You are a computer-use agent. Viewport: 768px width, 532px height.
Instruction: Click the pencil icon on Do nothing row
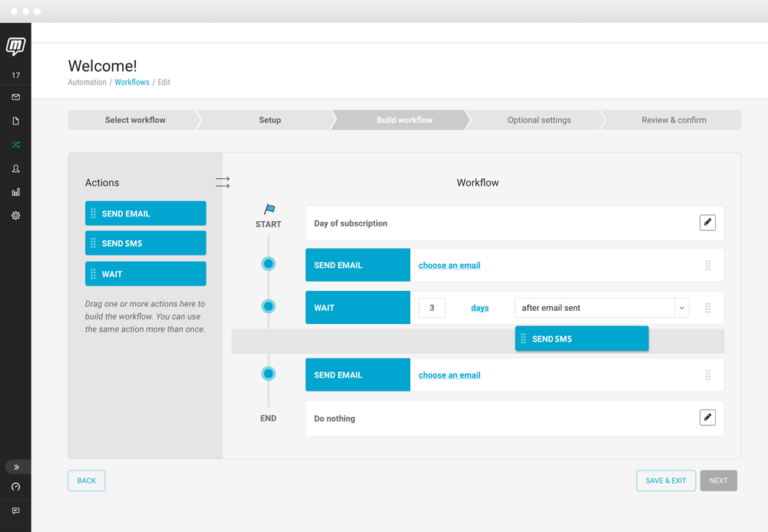pyautogui.click(x=707, y=418)
